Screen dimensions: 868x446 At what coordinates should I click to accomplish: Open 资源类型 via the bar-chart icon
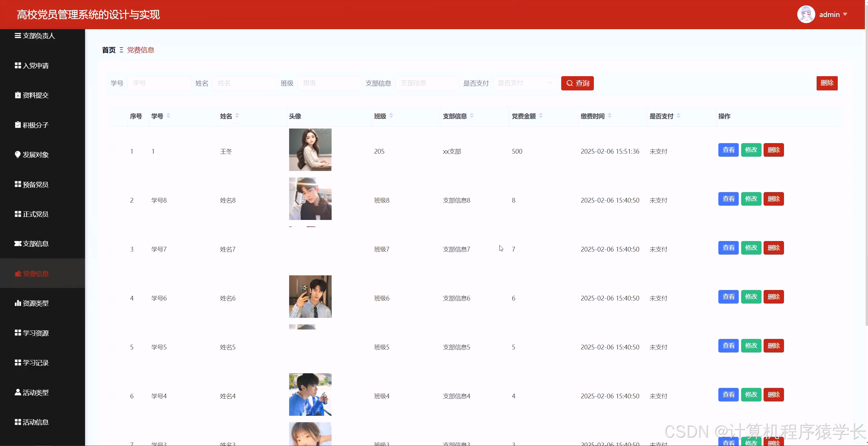[18, 303]
